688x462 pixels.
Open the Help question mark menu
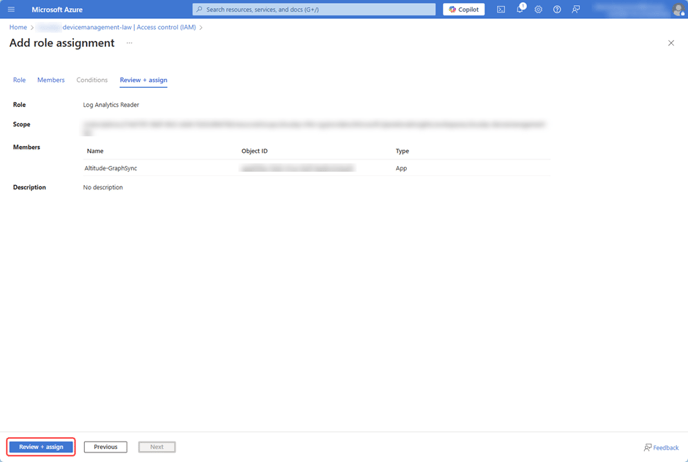coord(557,9)
